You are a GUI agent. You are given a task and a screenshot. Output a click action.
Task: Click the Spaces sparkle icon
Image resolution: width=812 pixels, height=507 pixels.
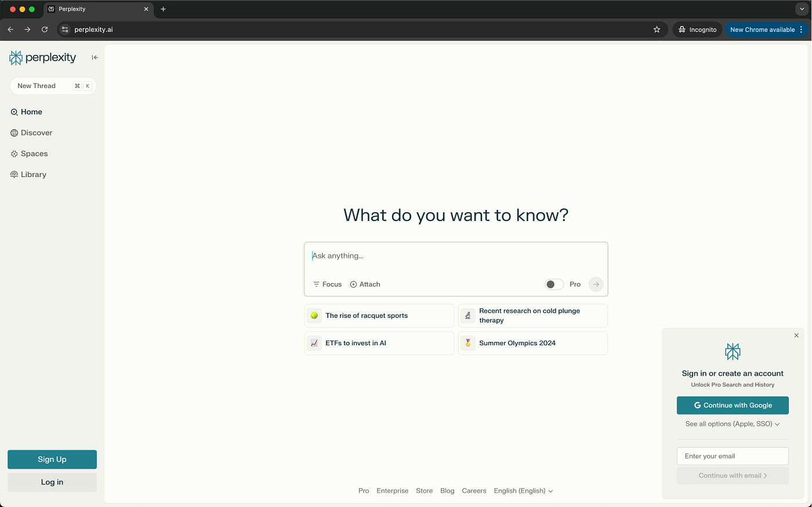[x=14, y=154]
